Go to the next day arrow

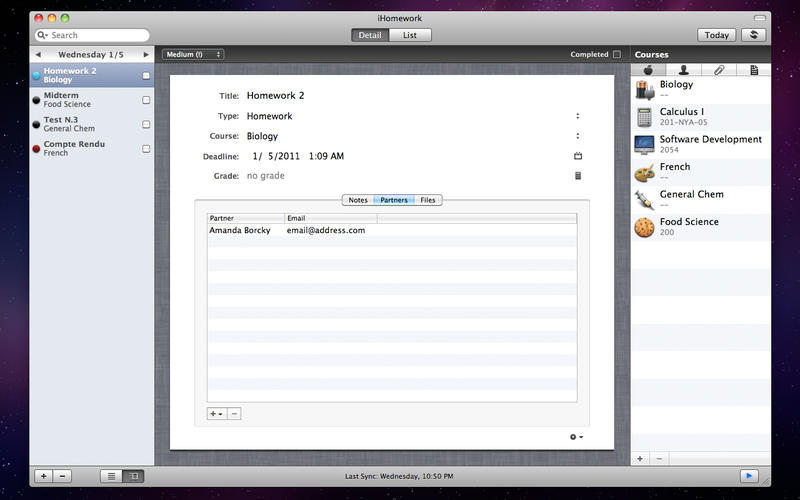tap(146, 55)
